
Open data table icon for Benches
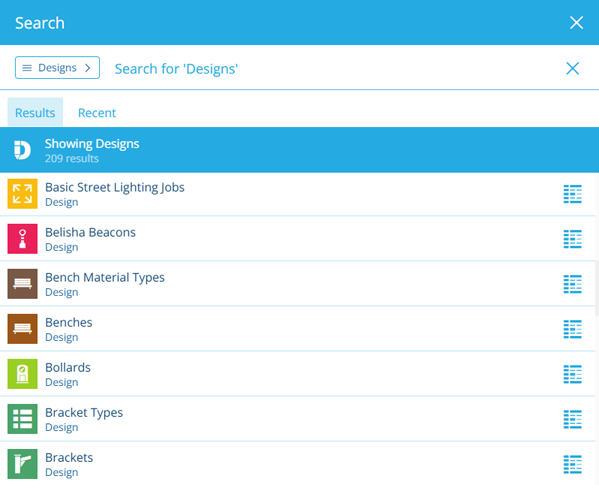pyautogui.click(x=572, y=329)
